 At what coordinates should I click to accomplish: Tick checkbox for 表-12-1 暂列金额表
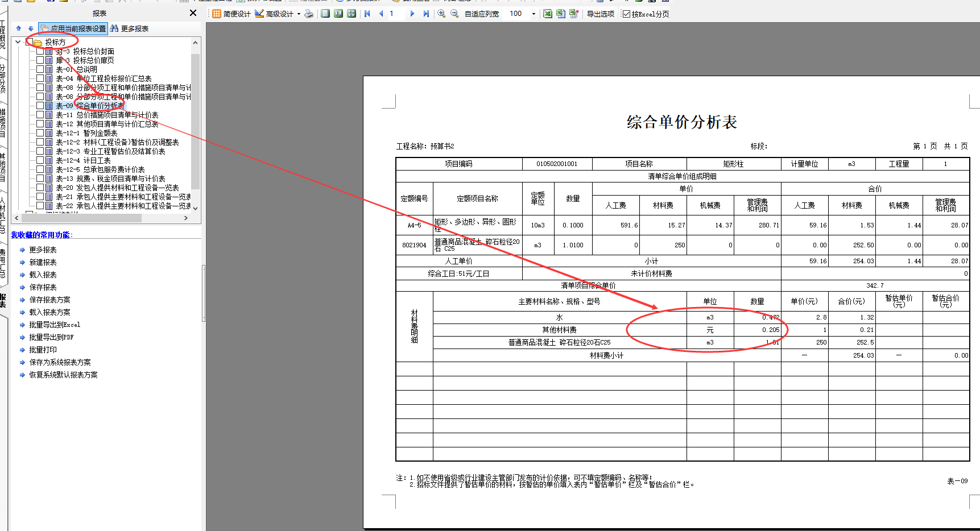pyautogui.click(x=40, y=133)
